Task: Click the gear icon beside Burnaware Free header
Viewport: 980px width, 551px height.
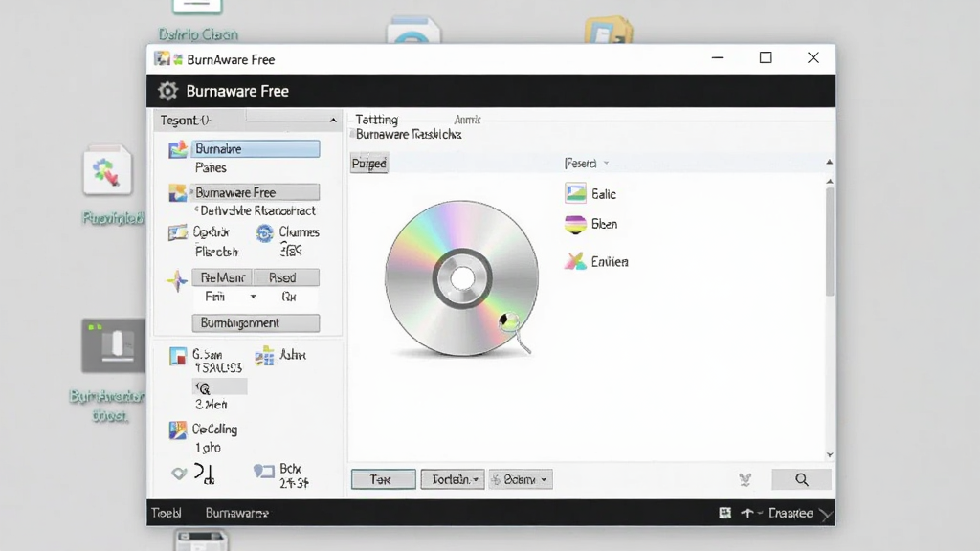Action: pos(167,91)
